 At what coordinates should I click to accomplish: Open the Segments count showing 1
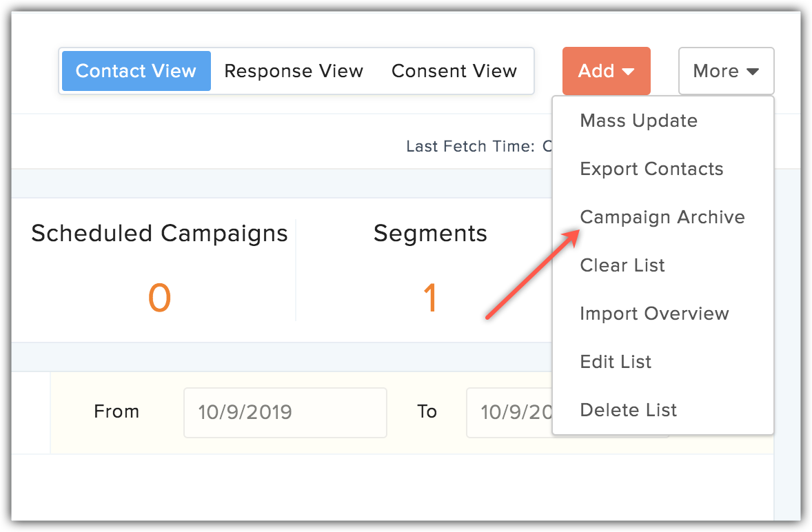[x=430, y=296]
